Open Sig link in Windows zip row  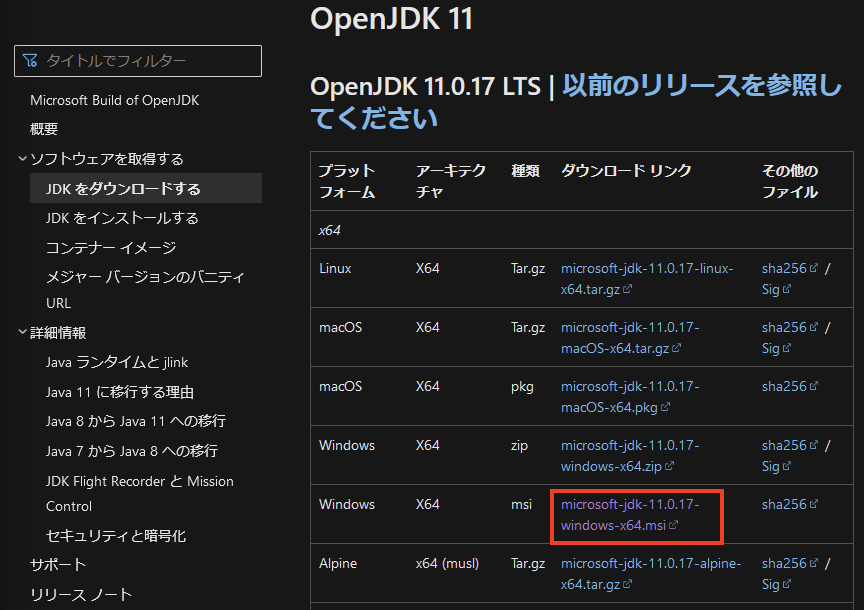pos(776,466)
